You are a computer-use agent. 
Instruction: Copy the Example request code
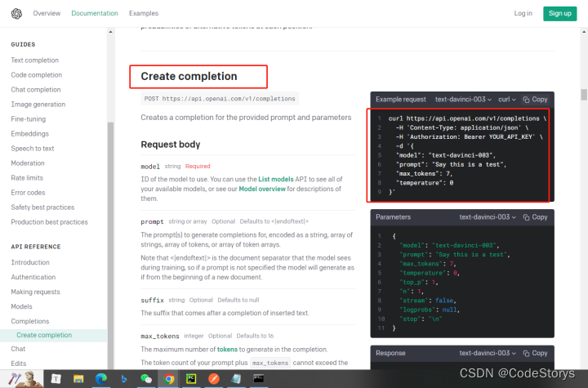tap(536, 100)
